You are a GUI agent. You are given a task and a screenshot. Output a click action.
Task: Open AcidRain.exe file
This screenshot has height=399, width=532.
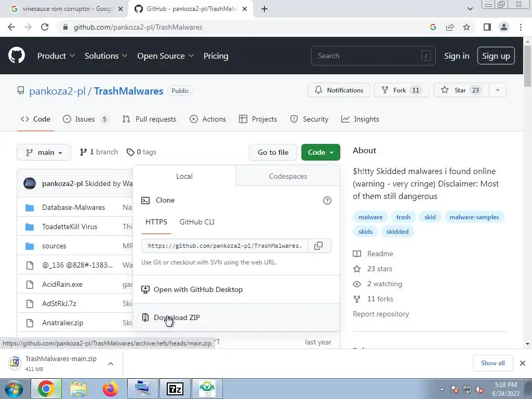click(x=62, y=284)
